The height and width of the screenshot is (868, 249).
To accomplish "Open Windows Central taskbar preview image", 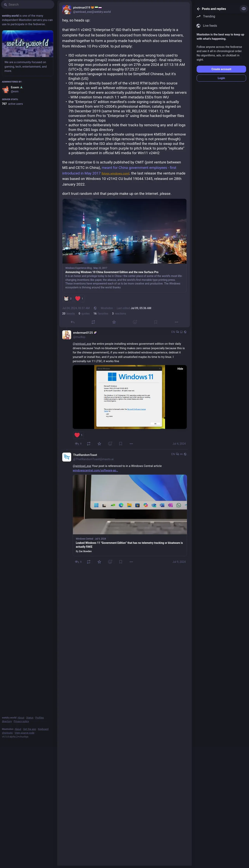I will click(x=130, y=504).
